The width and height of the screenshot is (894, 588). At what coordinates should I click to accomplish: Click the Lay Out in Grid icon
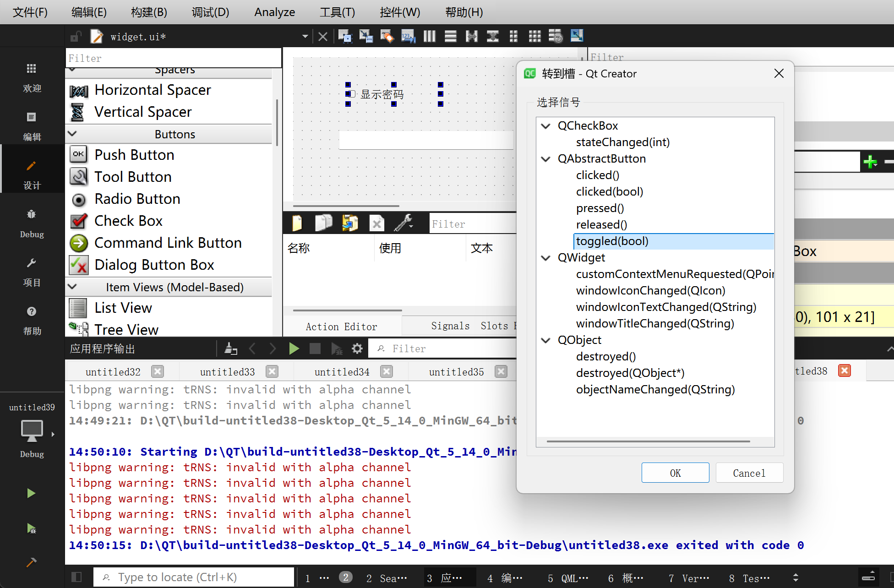[534, 36]
